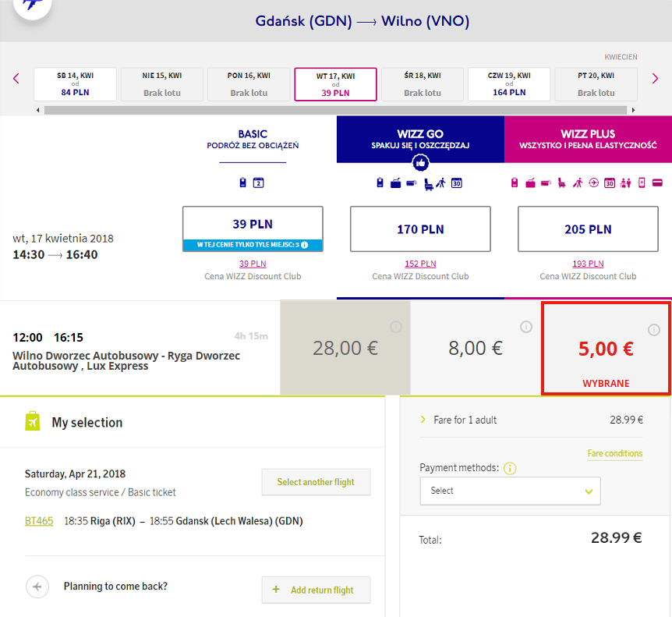Choose the BASIC 39 PLN fare
672x617 pixels.
[x=253, y=229]
